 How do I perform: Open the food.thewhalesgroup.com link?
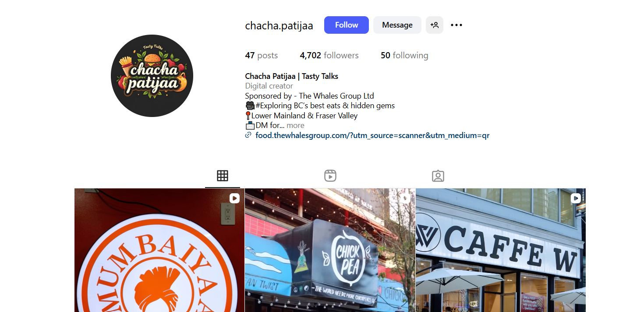372,135
